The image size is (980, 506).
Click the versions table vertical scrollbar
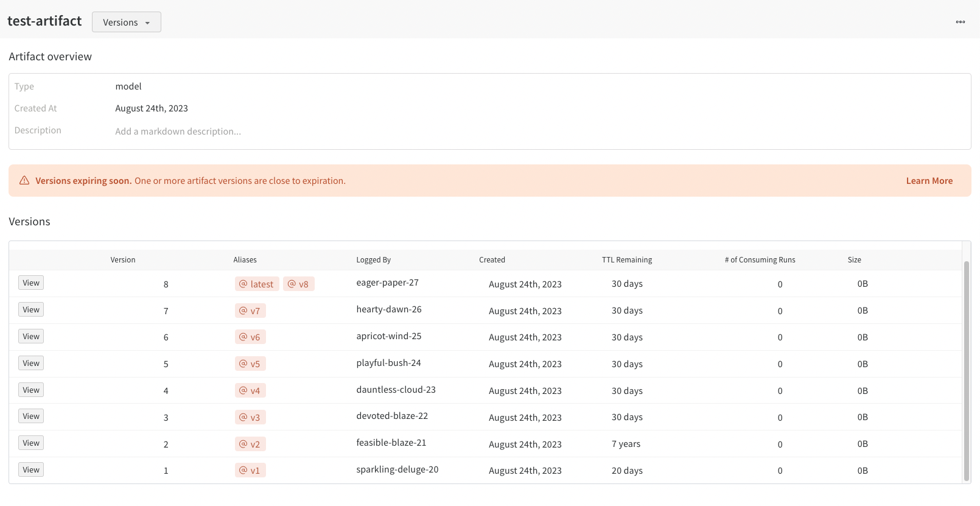point(966,370)
